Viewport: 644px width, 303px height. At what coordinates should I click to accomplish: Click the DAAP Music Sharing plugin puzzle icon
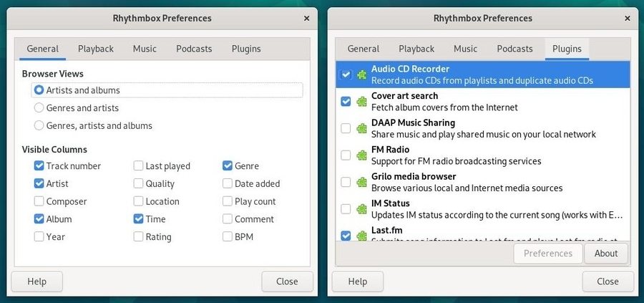(x=361, y=128)
